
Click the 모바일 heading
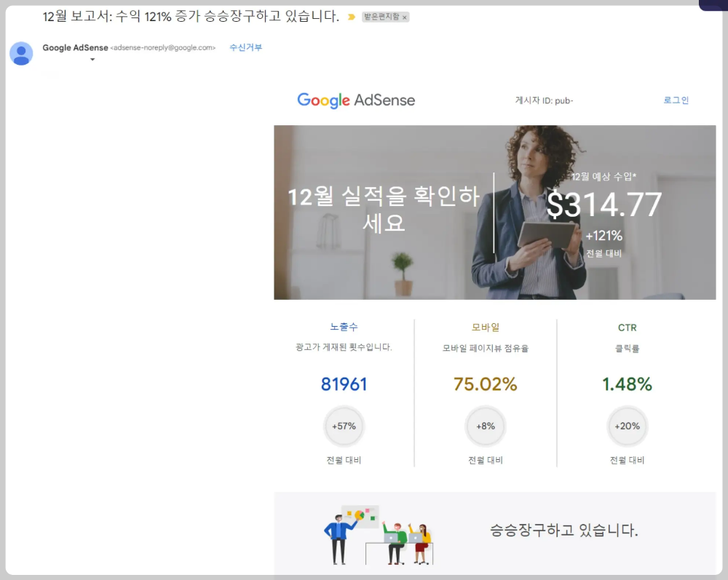click(486, 327)
